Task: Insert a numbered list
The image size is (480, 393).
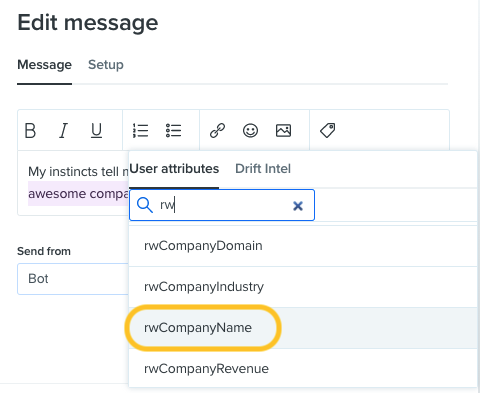Action: [140, 130]
